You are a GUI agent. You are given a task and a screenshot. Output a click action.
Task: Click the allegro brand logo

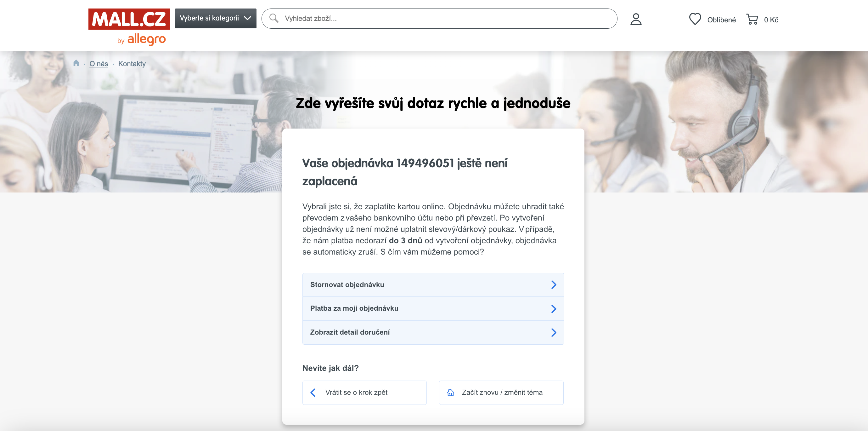click(146, 39)
